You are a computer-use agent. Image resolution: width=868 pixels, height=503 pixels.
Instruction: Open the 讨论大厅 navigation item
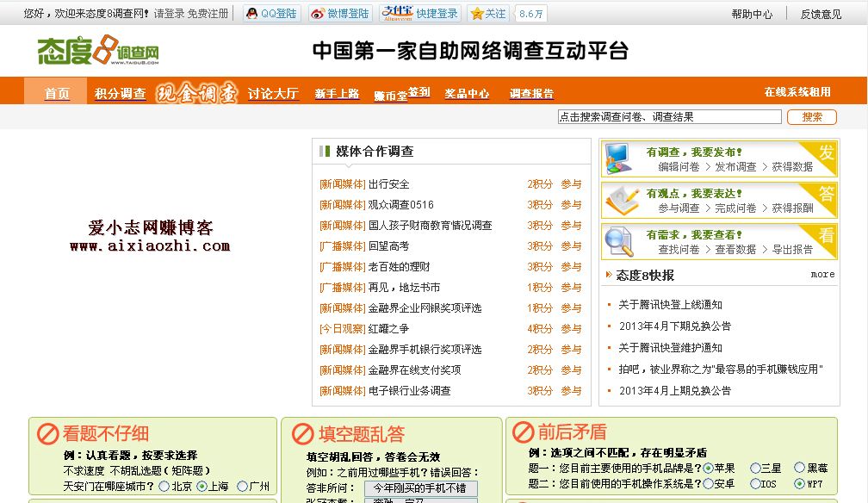[x=273, y=94]
